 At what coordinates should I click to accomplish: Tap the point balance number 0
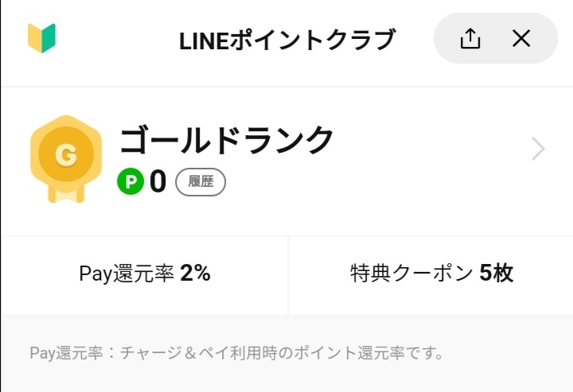[x=158, y=182]
